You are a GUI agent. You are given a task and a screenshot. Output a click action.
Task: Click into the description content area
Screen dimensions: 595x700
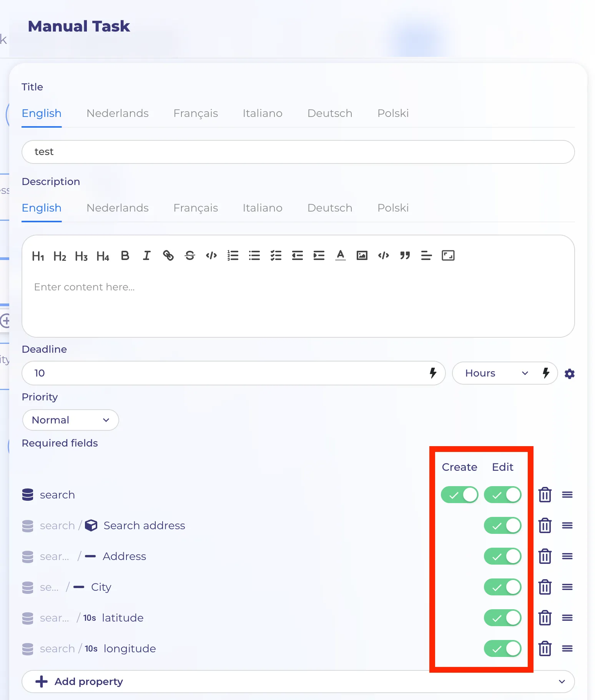(x=298, y=304)
